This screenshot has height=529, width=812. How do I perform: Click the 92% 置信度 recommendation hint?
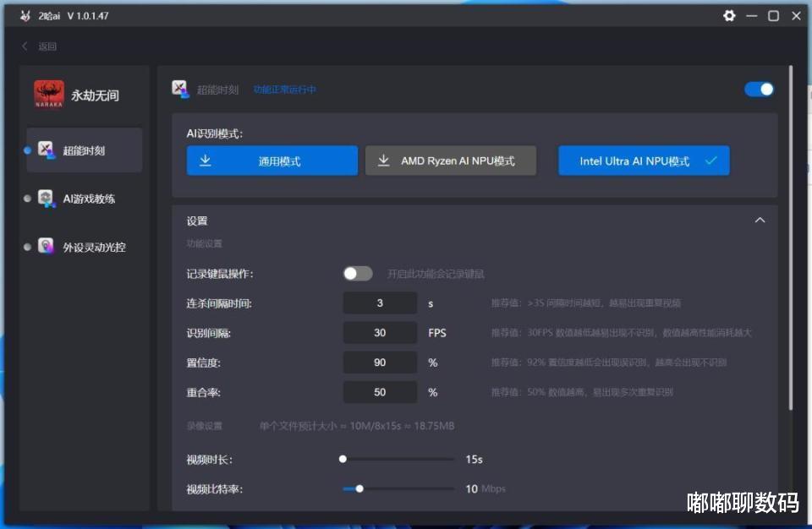point(608,363)
